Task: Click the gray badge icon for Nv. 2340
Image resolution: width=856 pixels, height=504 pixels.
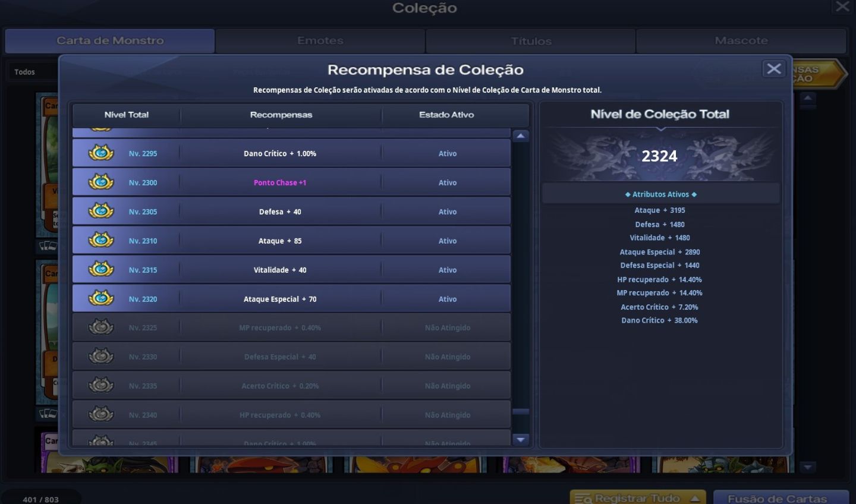Action: click(x=101, y=415)
